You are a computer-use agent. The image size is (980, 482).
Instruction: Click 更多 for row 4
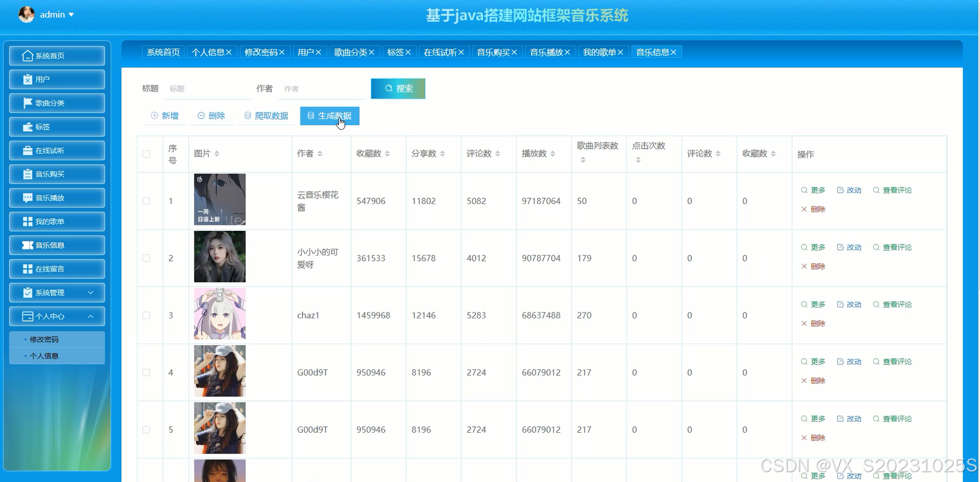[x=813, y=362]
